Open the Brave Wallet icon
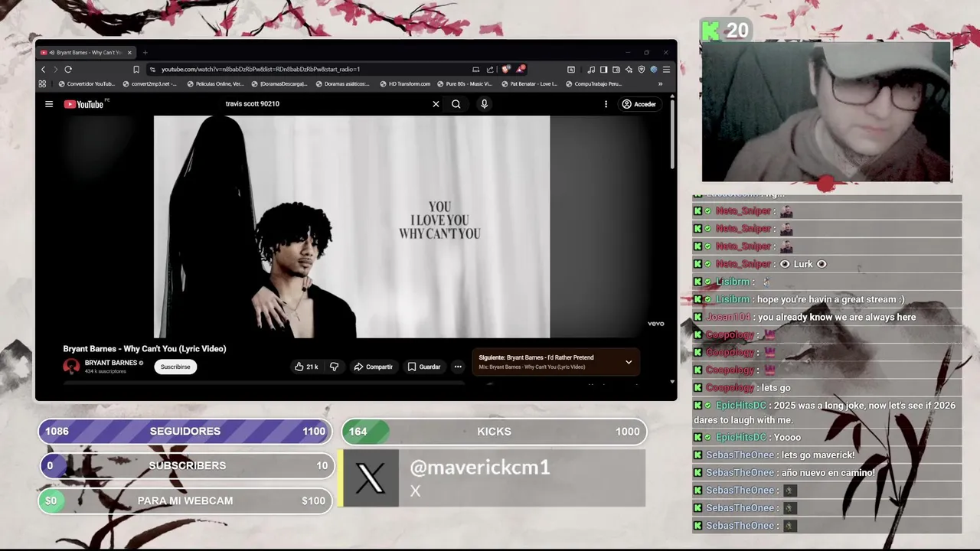Image resolution: width=980 pixels, height=551 pixels. pyautogui.click(x=616, y=69)
